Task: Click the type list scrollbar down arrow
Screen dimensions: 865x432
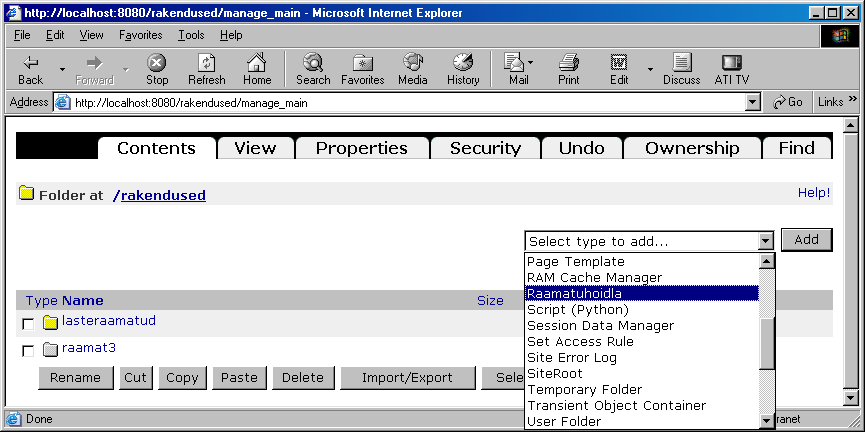Action: (x=767, y=422)
